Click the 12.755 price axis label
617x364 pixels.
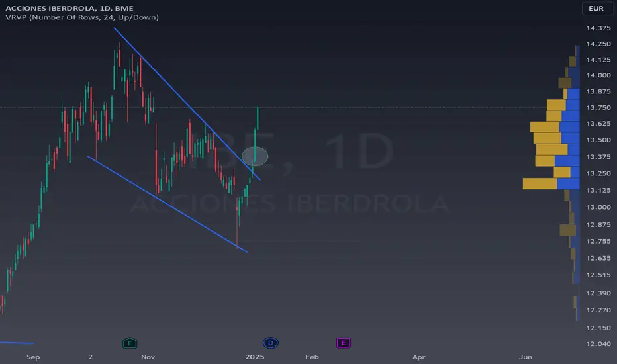[598, 241]
